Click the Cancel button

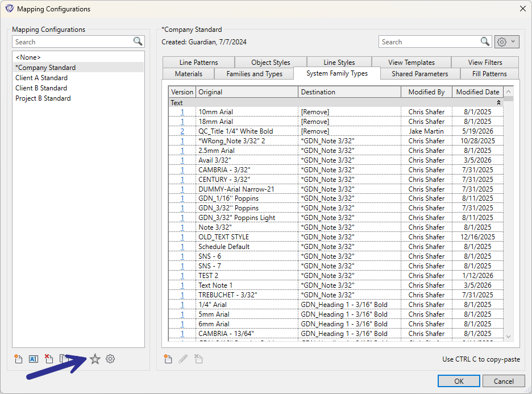point(504,381)
